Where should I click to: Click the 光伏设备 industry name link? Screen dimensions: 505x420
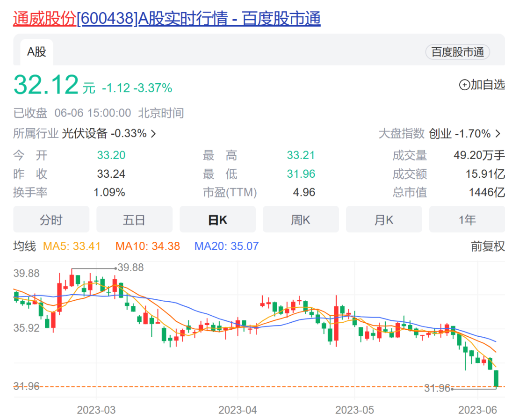[x=85, y=134]
